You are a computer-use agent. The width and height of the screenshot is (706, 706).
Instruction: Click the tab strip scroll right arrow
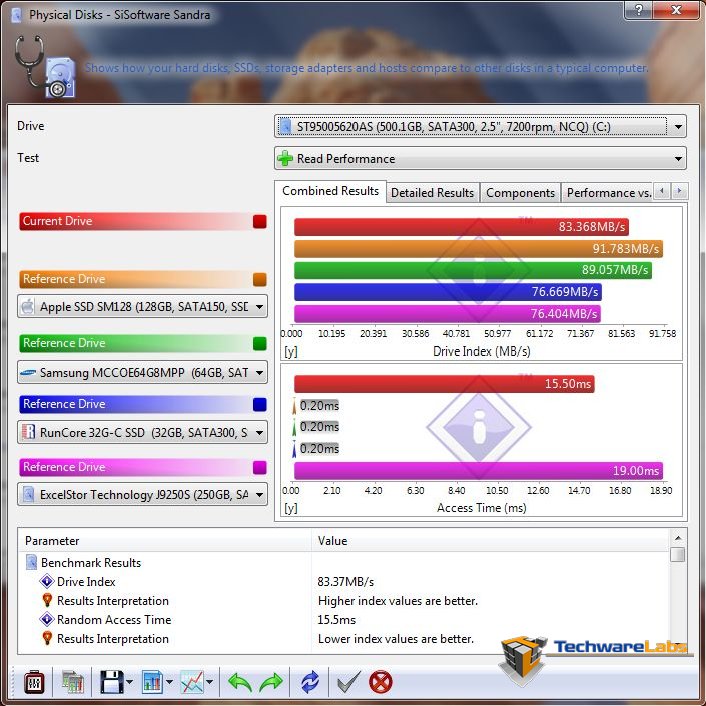(x=679, y=191)
